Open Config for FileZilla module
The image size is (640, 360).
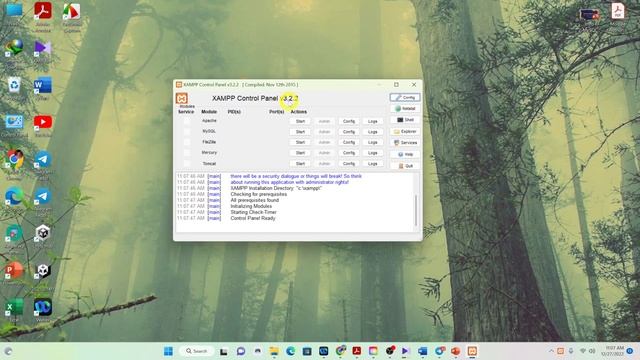349,142
